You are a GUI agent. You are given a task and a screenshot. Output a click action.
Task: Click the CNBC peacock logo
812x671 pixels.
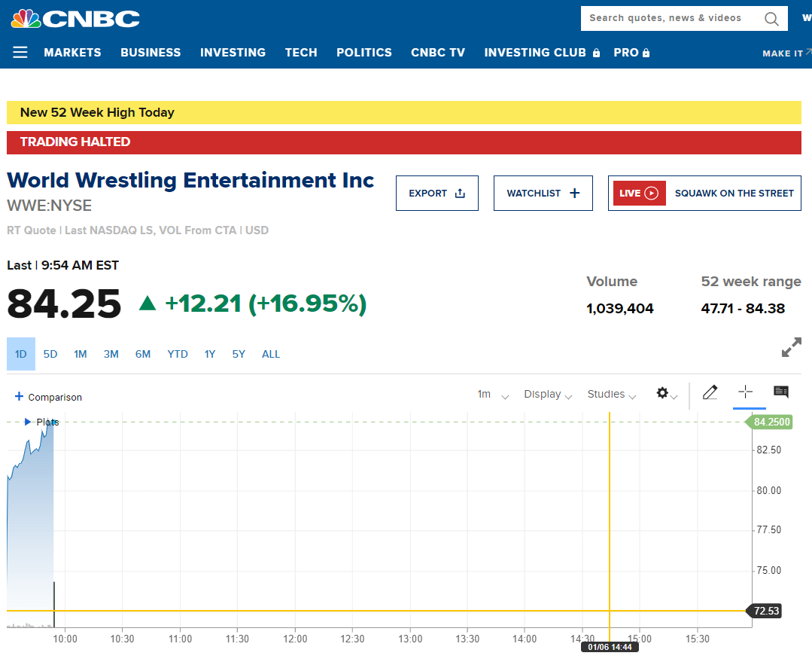pyautogui.click(x=75, y=19)
